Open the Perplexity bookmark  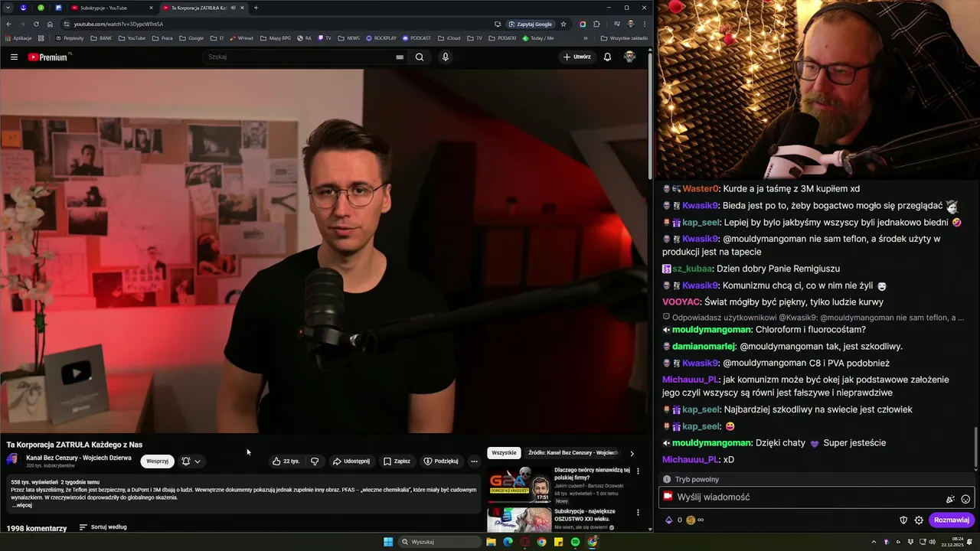coord(70,37)
